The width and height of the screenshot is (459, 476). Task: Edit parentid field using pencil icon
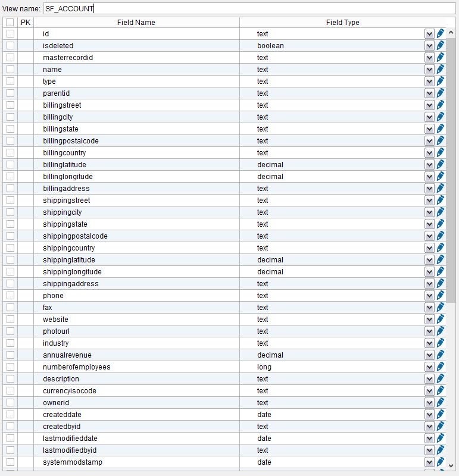[x=440, y=93]
